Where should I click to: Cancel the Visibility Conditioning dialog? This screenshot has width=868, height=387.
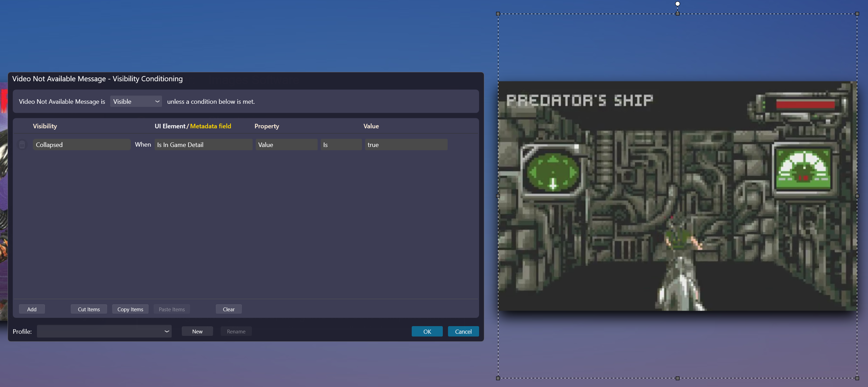coord(463,331)
